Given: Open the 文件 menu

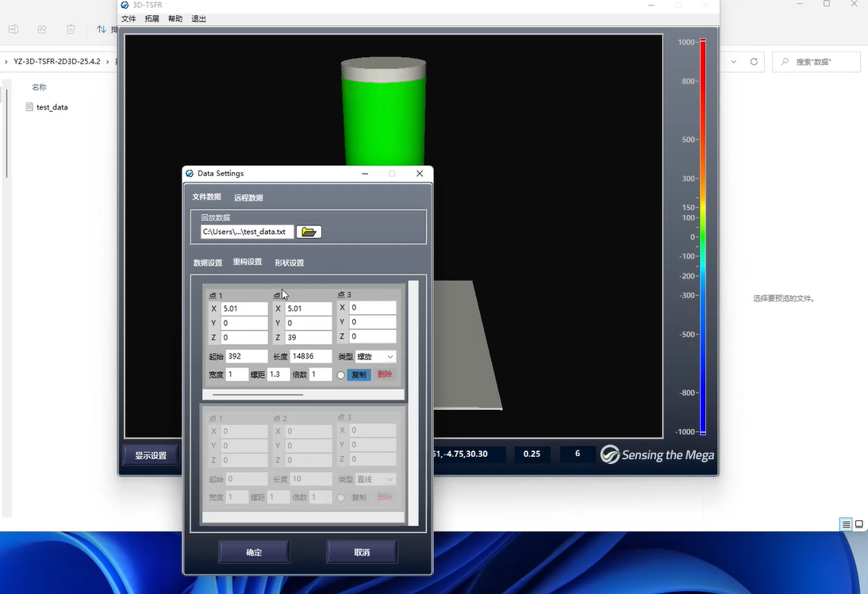Looking at the screenshot, I should point(129,18).
